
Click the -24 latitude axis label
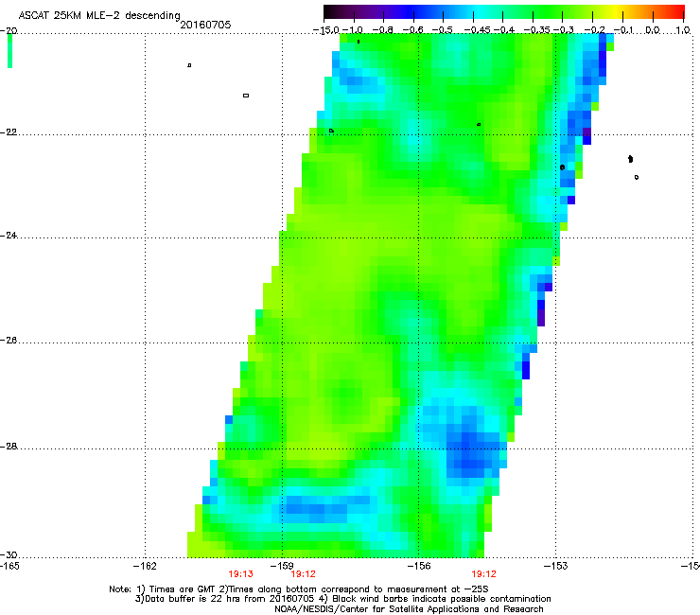click(9, 236)
